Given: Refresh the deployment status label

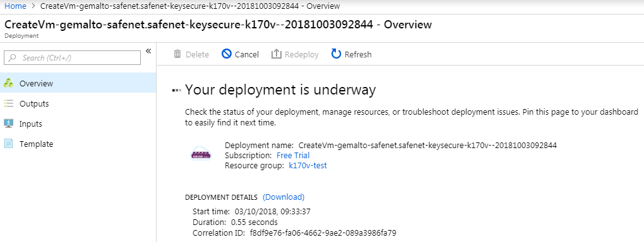Looking at the screenshot, I should (358, 55).
